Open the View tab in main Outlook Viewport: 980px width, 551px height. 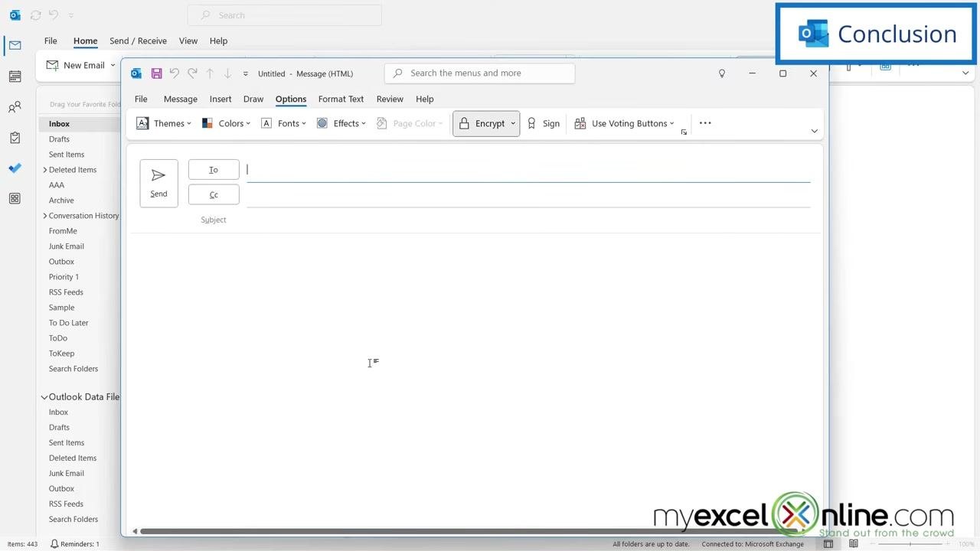(x=188, y=41)
